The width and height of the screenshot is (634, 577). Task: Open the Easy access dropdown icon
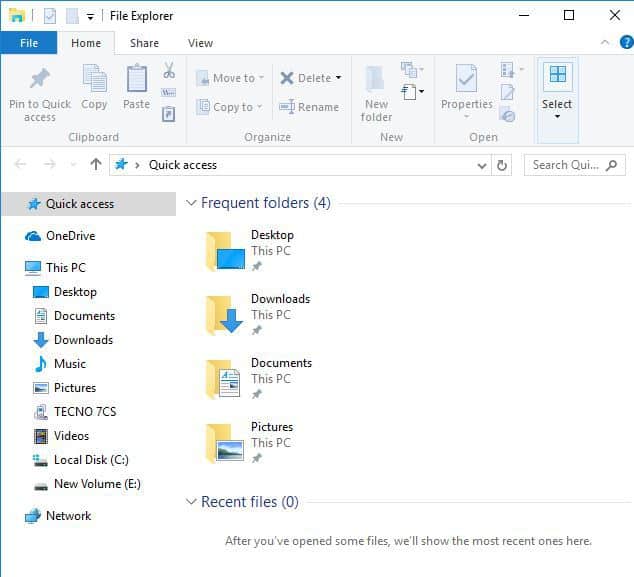(412, 92)
